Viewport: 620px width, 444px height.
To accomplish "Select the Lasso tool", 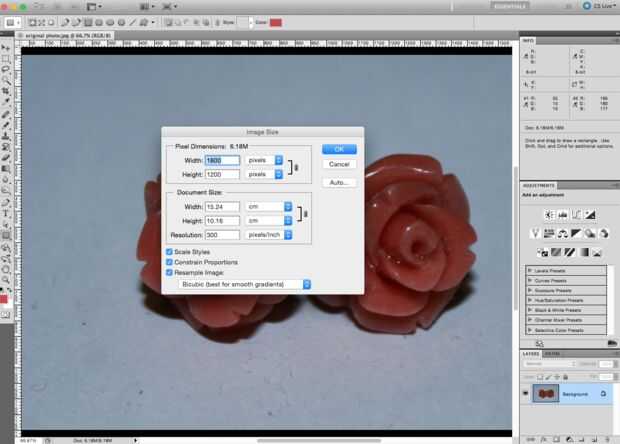I will [6, 69].
